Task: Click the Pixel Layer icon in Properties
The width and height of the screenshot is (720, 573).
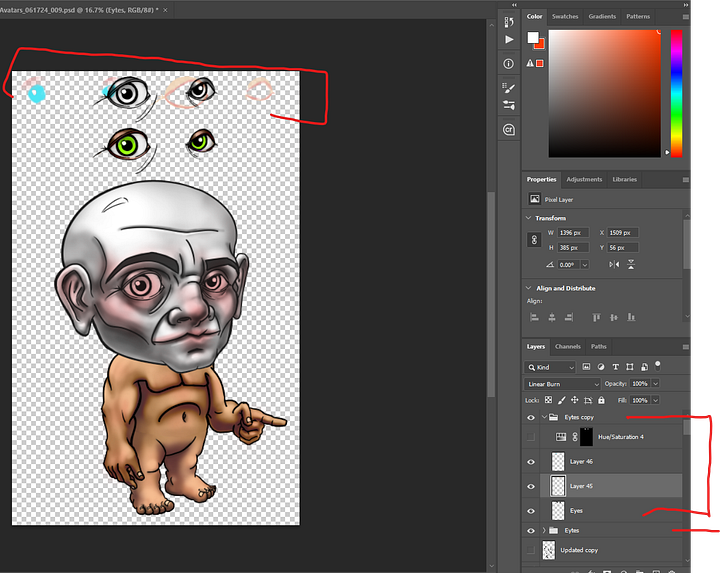Action: click(x=534, y=199)
